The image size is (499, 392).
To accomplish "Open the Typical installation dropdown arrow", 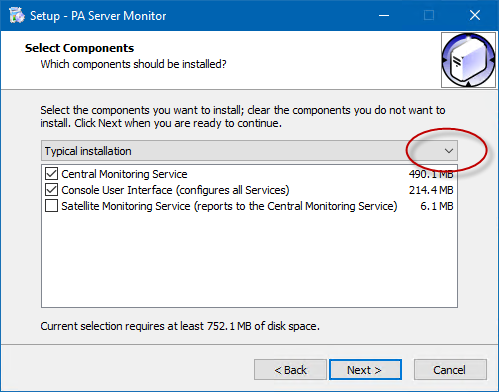I will click(x=449, y=151).
